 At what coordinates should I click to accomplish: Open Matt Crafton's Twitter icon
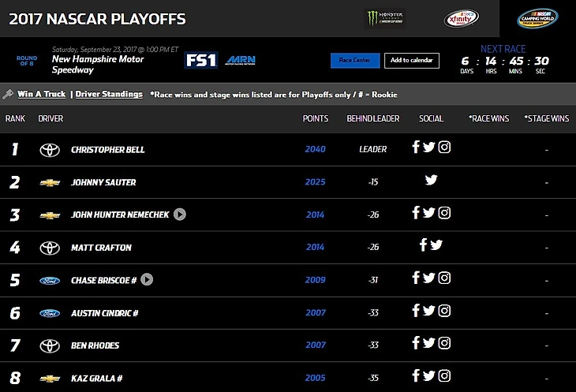(x=436, y=245)
